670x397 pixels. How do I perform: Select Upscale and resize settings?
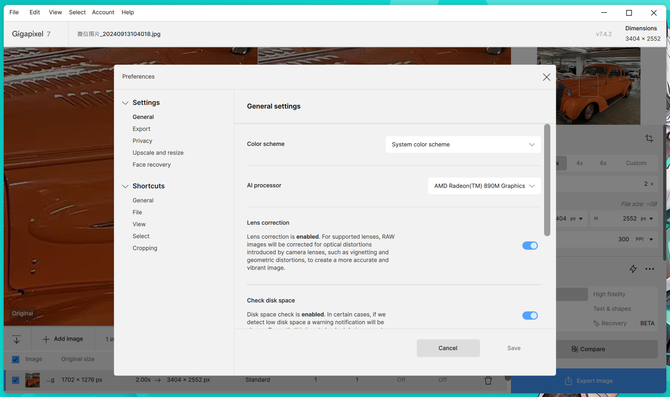click(x=158, y=153)
